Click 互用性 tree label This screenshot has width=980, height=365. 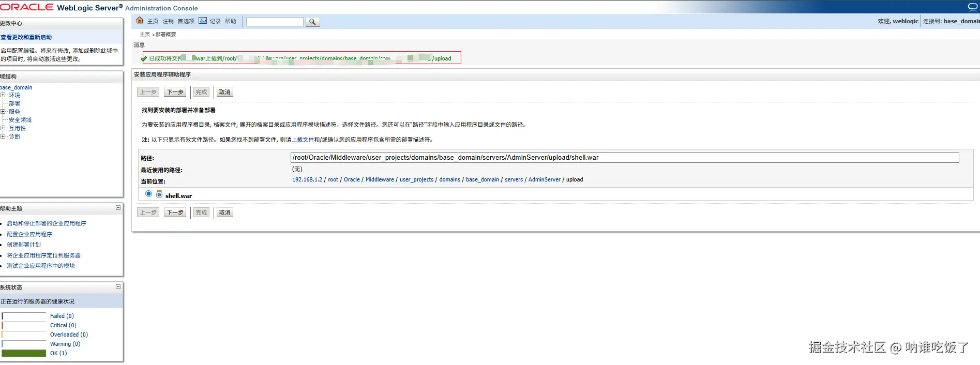[17, 128]
